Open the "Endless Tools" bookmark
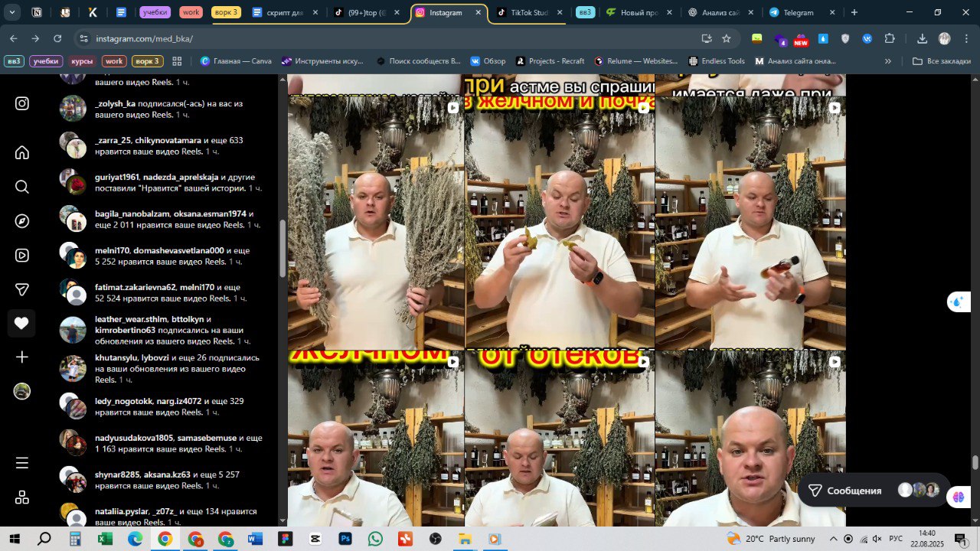 tap(717, 61)
